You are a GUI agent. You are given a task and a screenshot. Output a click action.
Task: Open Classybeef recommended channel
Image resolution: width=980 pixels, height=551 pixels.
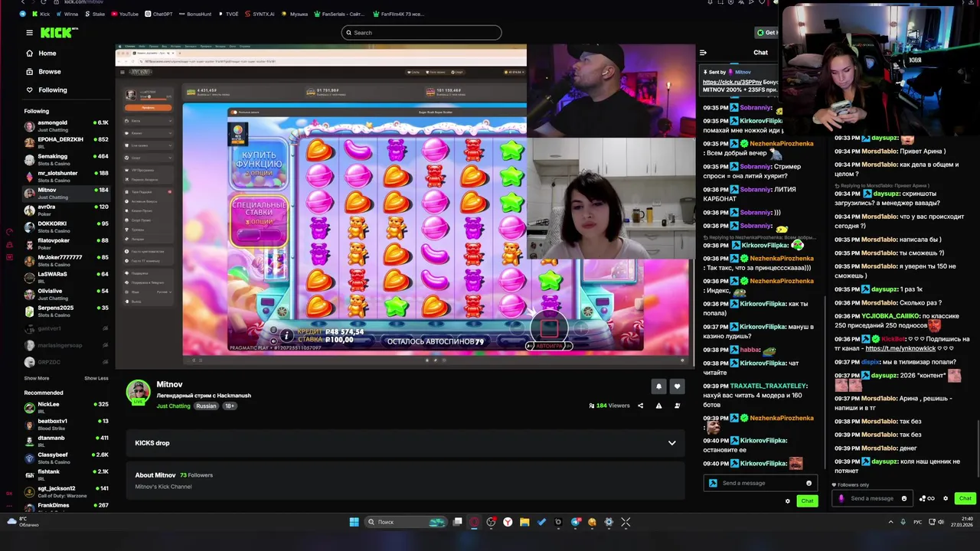65,458
